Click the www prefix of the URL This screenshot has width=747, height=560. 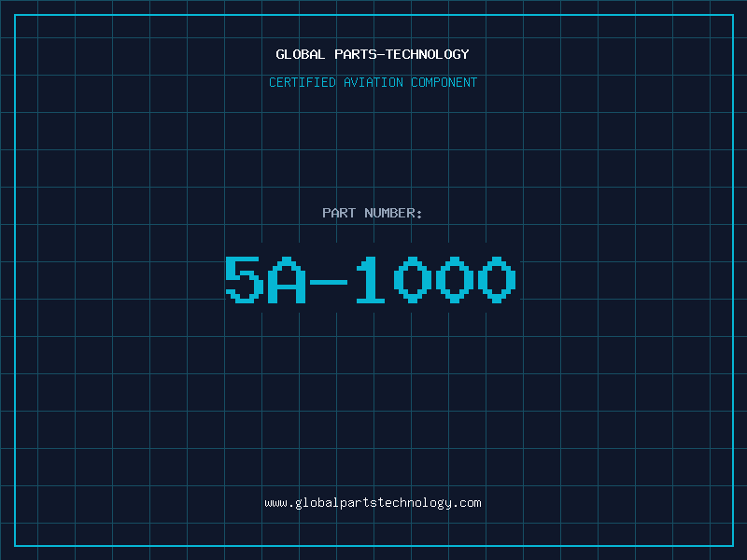pos(275,503)
